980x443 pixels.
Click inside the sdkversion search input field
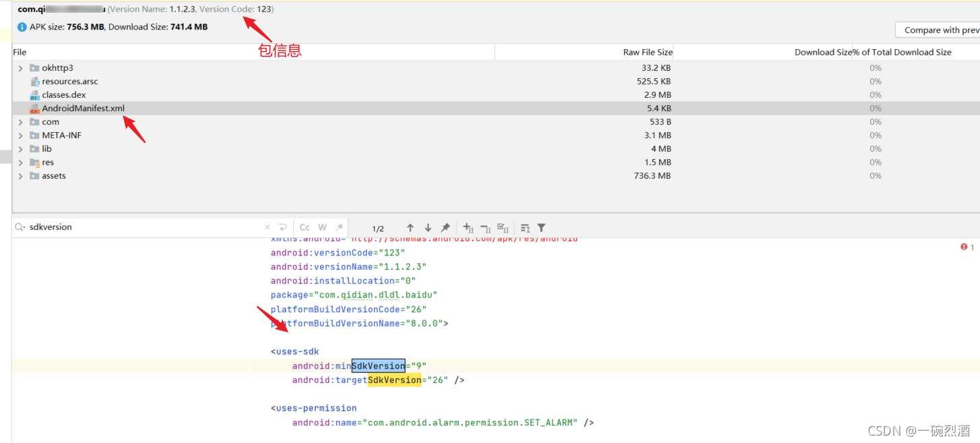point(135,227)
